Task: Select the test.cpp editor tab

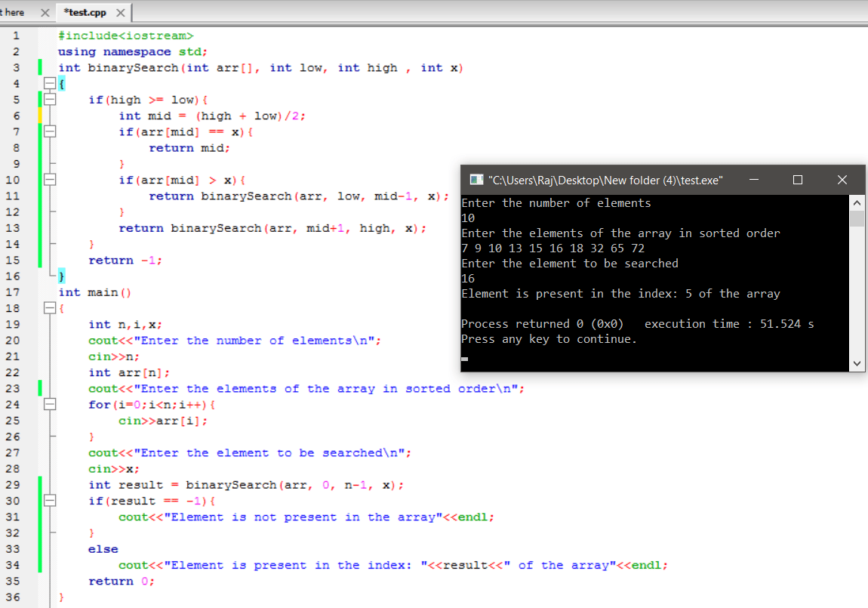Action: 83,12
